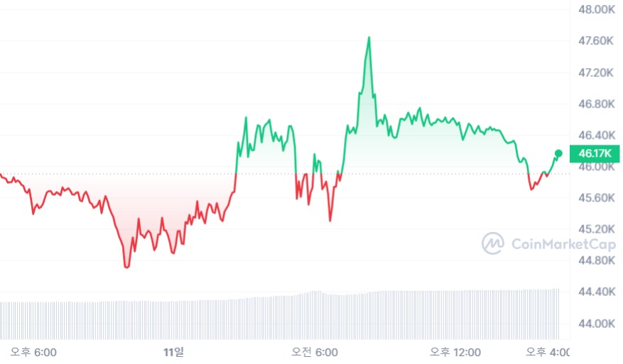Select the 오후 12:00 time axis marker
The width and height of the screenshot is (623, 364).
click(x=455, y=352)
